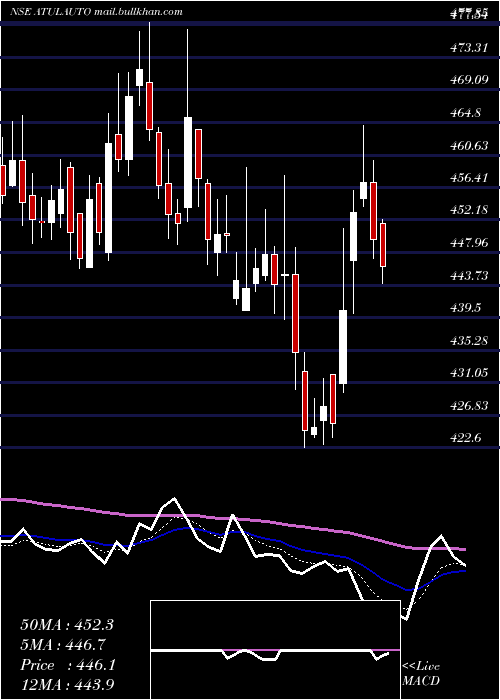500x700 pixels.
Task: Click the 439.5 price axis label
Action: pyautogui.click(x=466, y=308)
